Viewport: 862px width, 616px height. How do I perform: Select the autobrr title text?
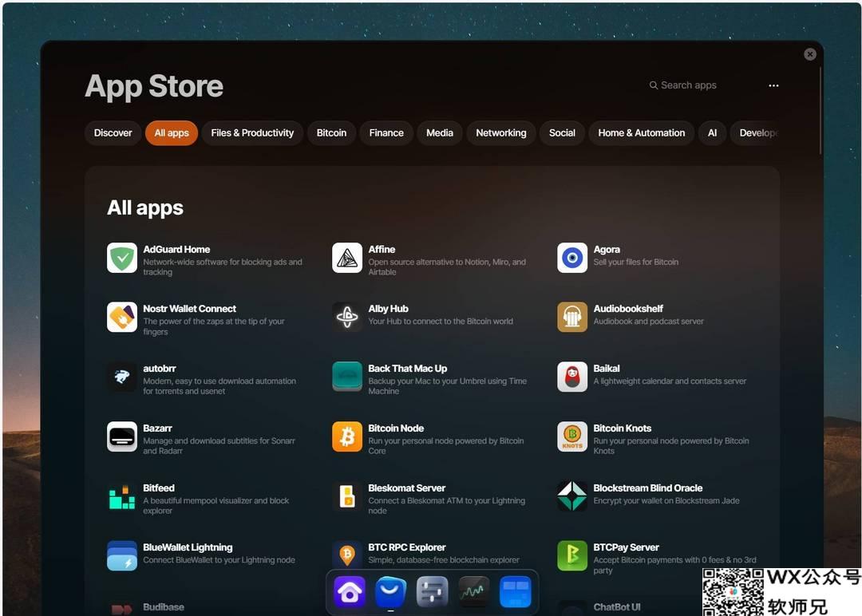tap(160, 369)
